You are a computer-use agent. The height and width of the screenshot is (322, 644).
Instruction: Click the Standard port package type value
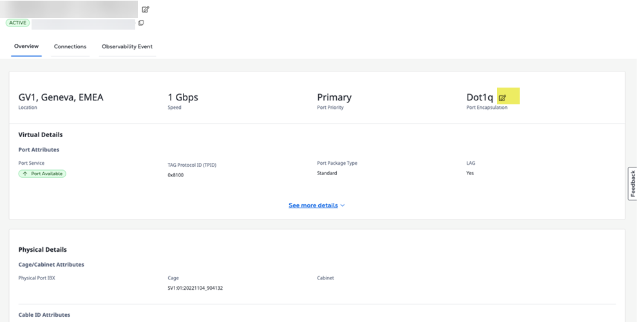point(327,173)
